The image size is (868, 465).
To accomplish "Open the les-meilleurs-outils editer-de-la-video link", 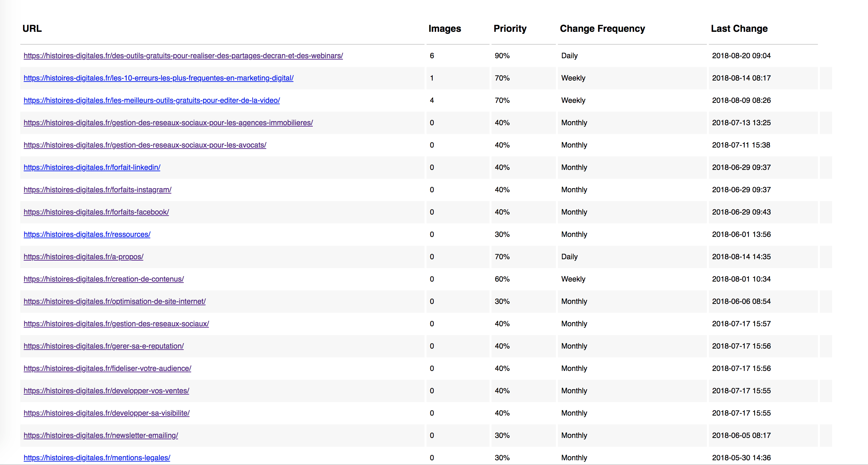I will (x=152, y=100).
